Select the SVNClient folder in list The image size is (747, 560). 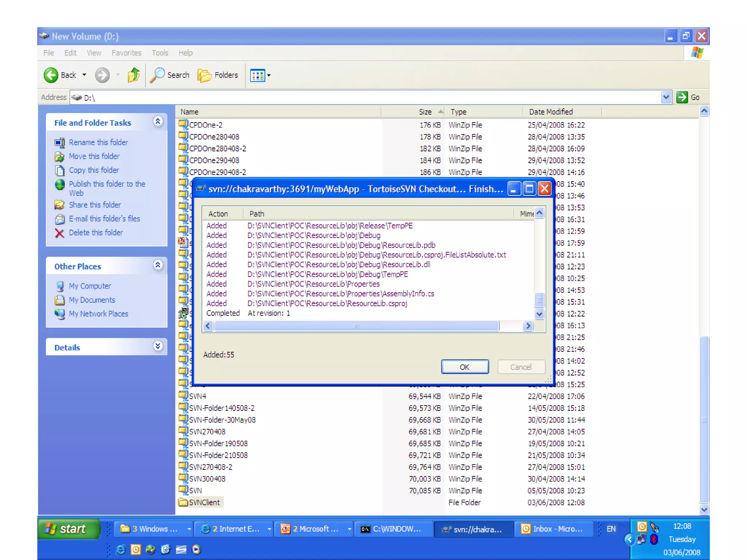[204, 502]
